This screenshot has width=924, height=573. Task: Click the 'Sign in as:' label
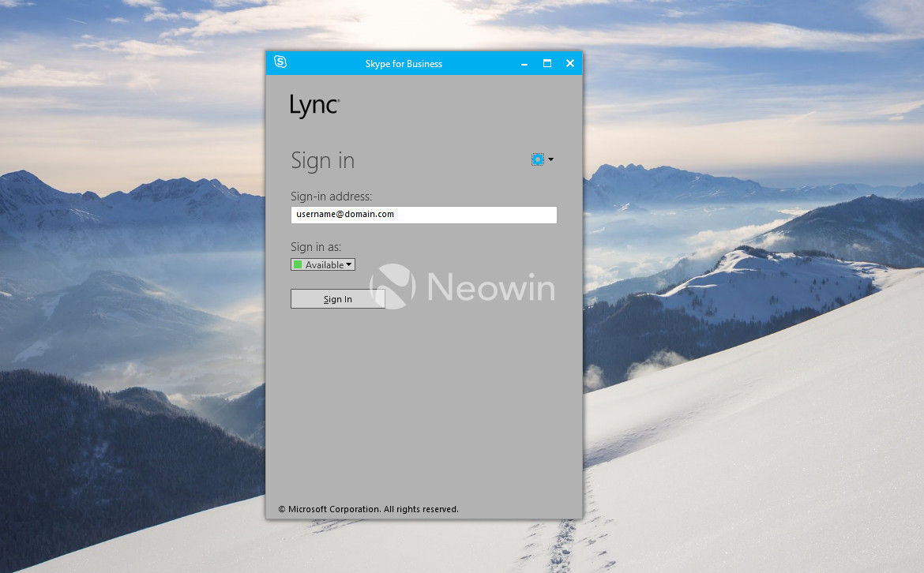pos(316,247)
